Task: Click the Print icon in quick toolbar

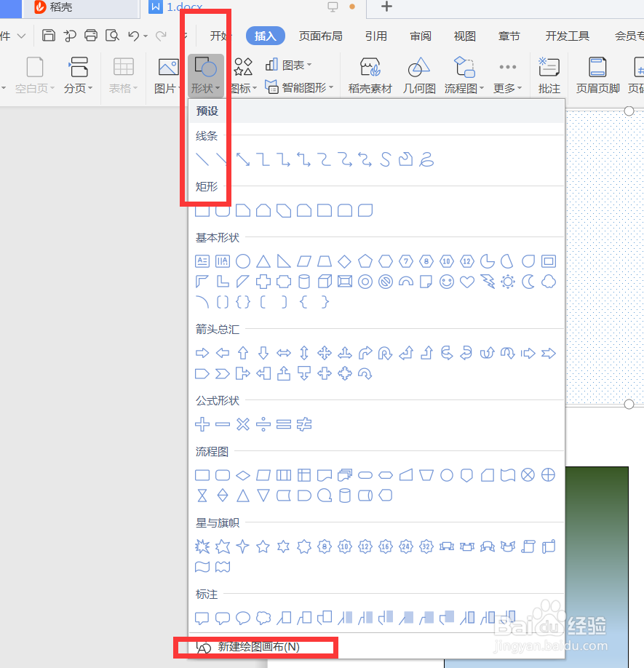Action: pyautogui.click(x=91, y=36)
